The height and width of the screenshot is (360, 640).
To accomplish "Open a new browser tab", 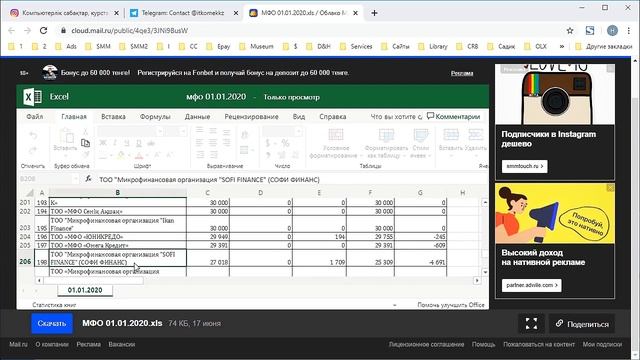I will 374,13.
